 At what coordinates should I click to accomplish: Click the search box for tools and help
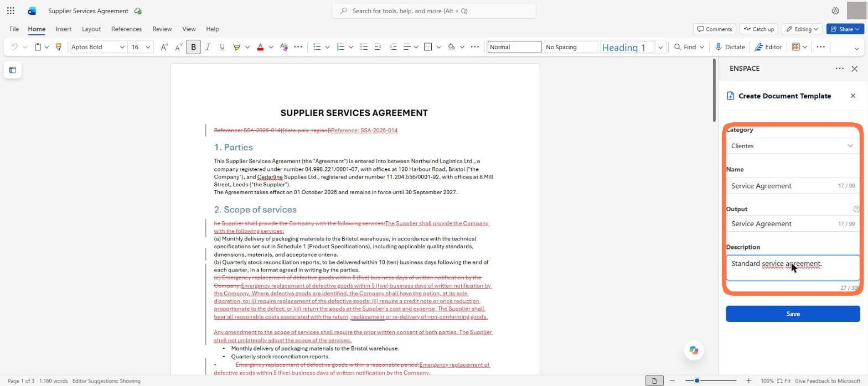tap(434, 11)
